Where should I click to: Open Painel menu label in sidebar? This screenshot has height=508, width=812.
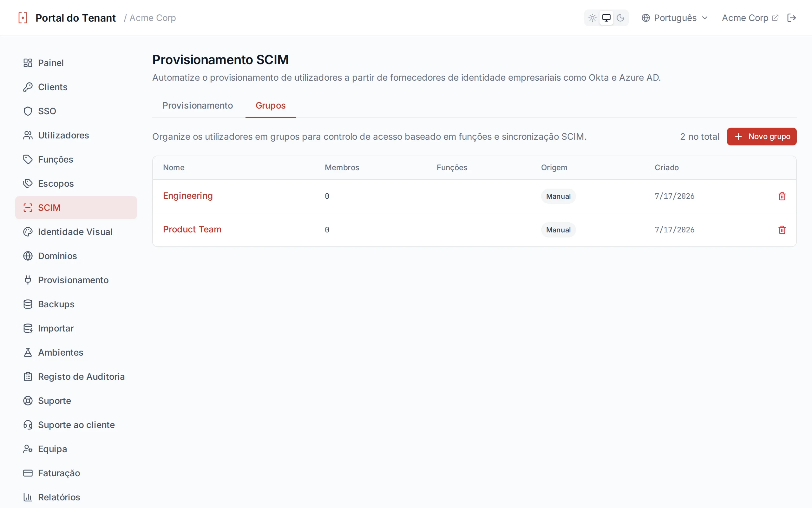click(x=51, y=63)
